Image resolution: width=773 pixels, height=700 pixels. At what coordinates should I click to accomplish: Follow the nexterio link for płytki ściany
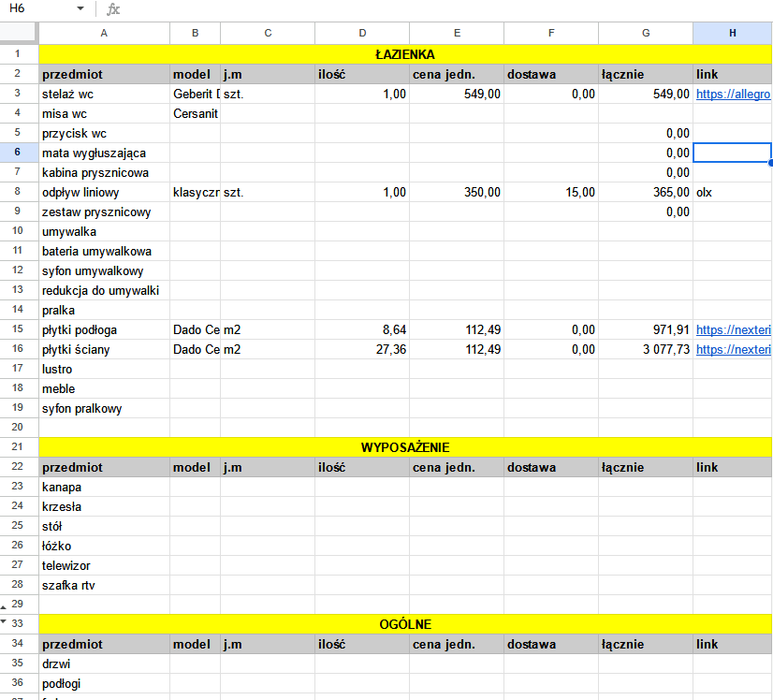coord(734,350)
